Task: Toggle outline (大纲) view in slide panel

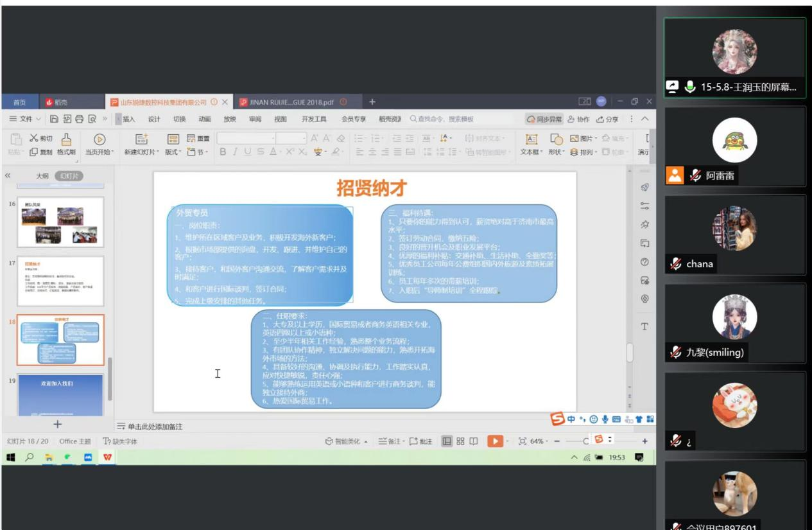Action: tap(42, 175)
